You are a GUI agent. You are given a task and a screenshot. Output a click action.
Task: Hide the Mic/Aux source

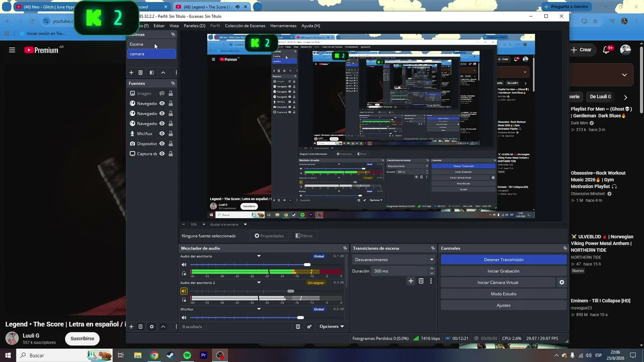[x=162, y=134]
